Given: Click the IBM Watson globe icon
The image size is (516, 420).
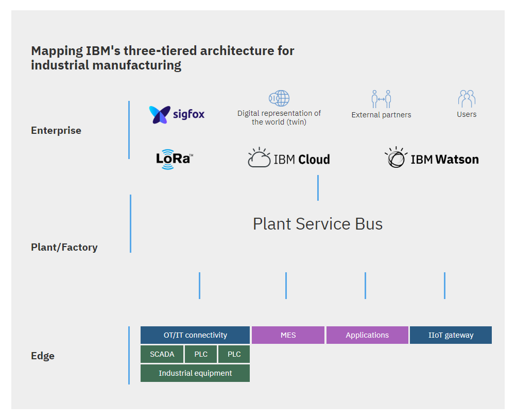Looking at the screenshot, I should tap(396, 157).
